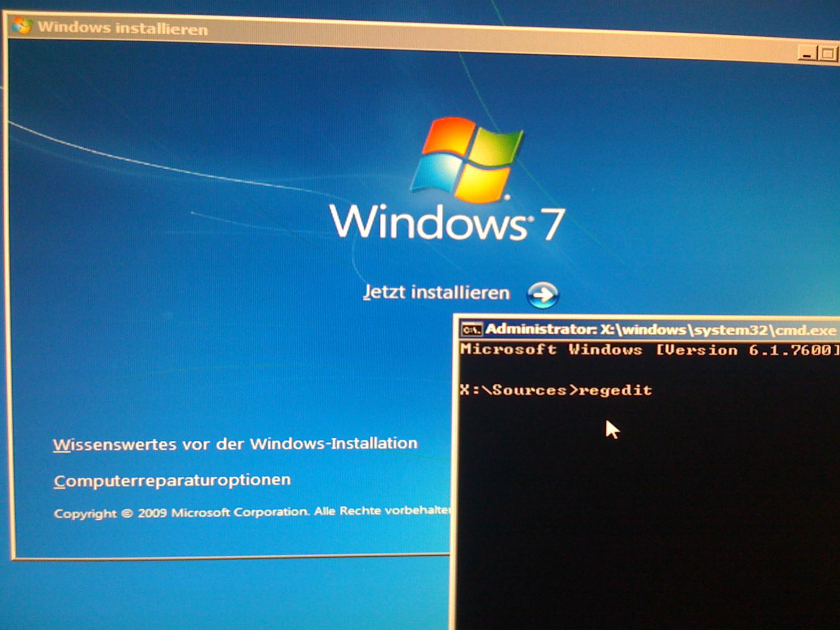This screenshot has width=840, height=630.
Task: Minimize the Windows installieren window
Action: (x=807, y=53)
